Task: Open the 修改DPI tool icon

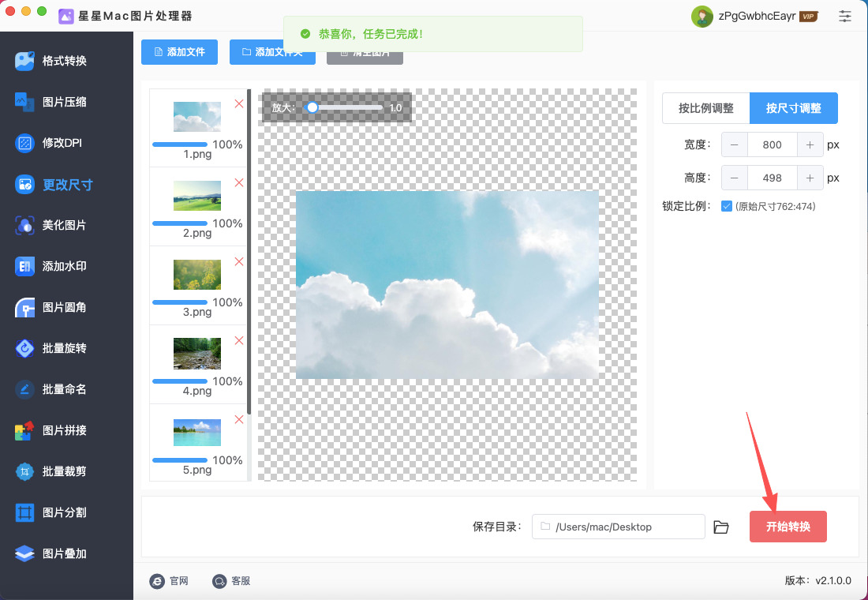Action: 25,143
